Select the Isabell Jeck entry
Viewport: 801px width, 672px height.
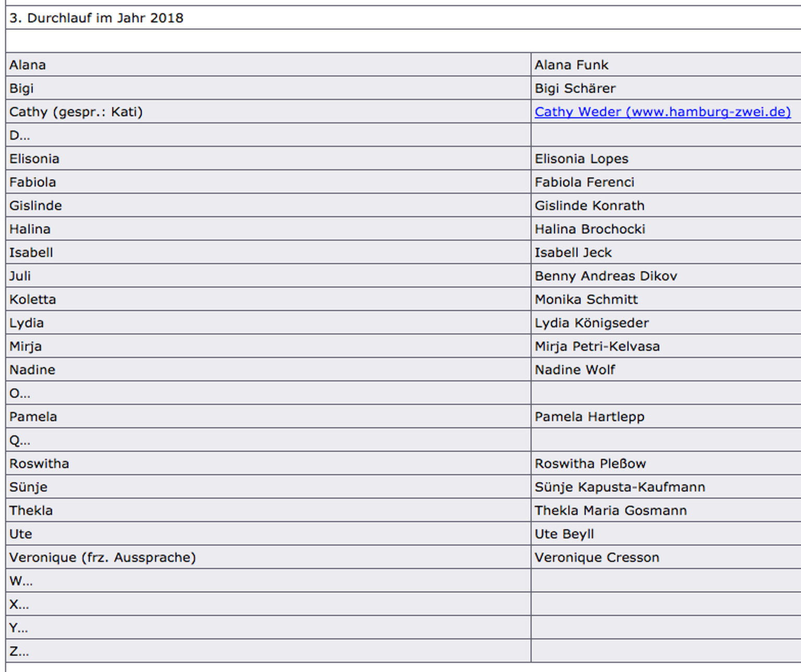coord(573,252)
